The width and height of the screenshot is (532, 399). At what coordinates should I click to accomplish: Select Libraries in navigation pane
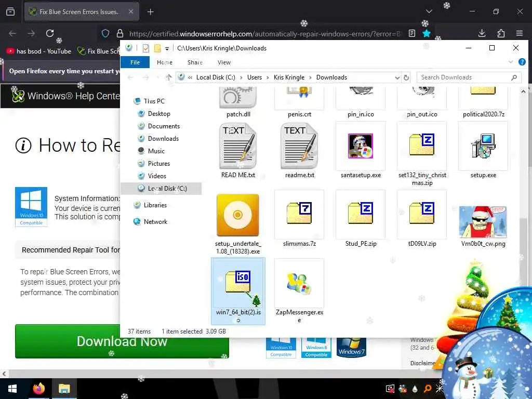[150, 205]
